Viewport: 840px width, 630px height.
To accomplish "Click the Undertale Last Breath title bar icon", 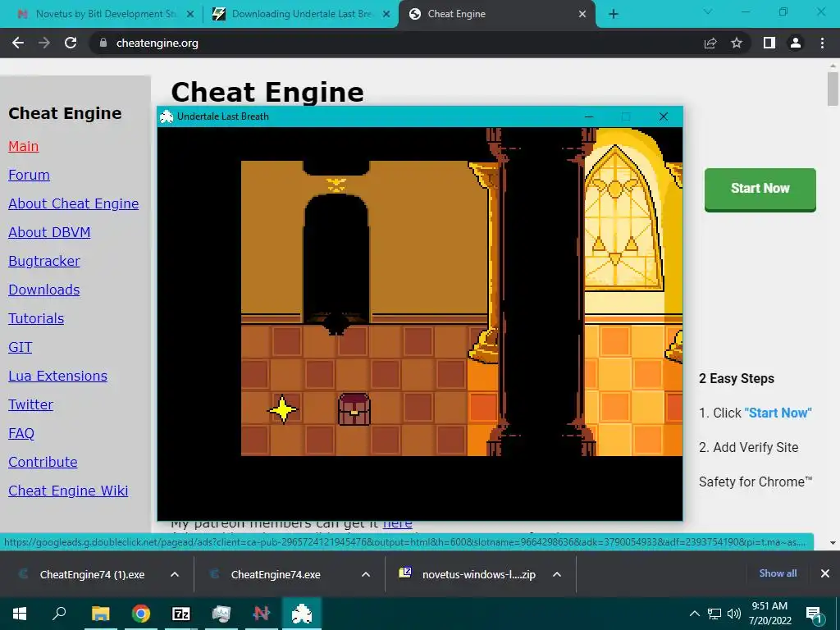I will coord(167,116).
